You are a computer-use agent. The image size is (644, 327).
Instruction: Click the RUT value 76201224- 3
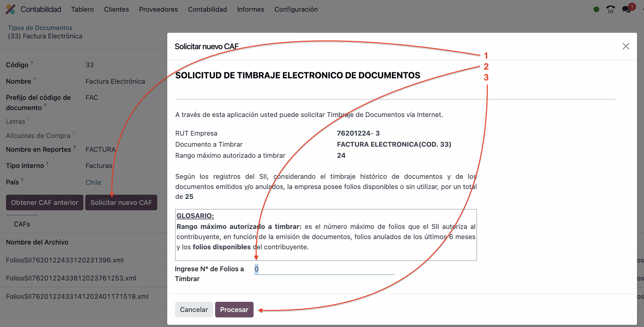(358, 133)
